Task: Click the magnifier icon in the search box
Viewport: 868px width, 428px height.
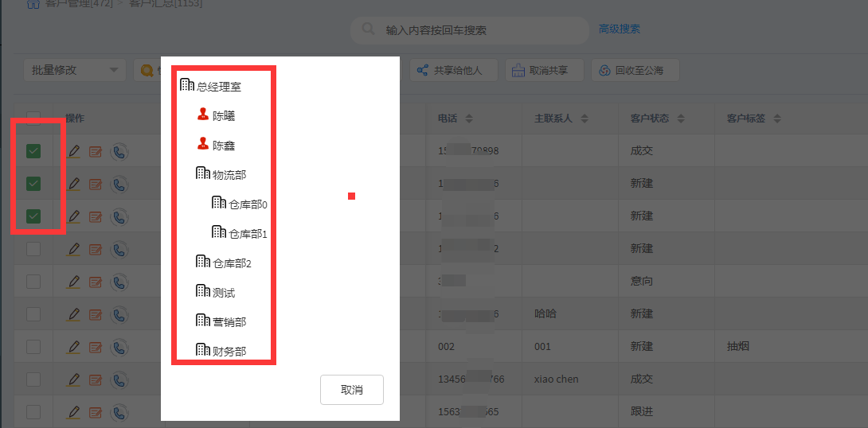Action: 368,29
